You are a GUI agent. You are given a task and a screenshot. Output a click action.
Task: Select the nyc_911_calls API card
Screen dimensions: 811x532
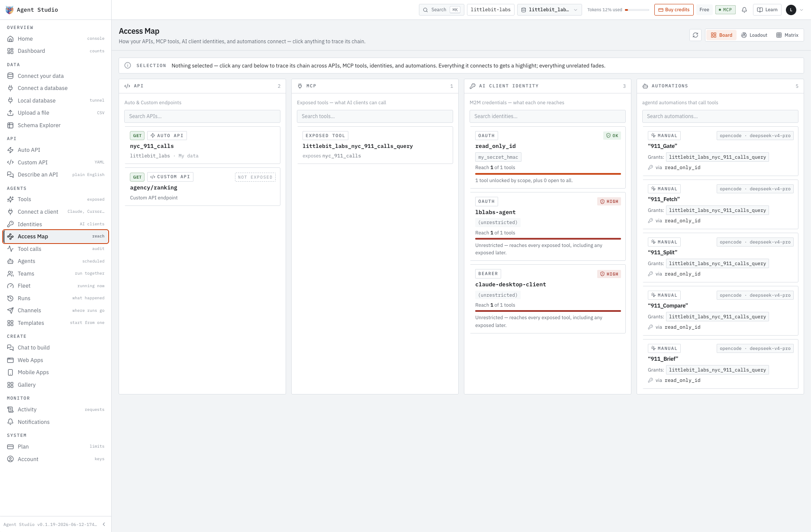tap(202, 145)
